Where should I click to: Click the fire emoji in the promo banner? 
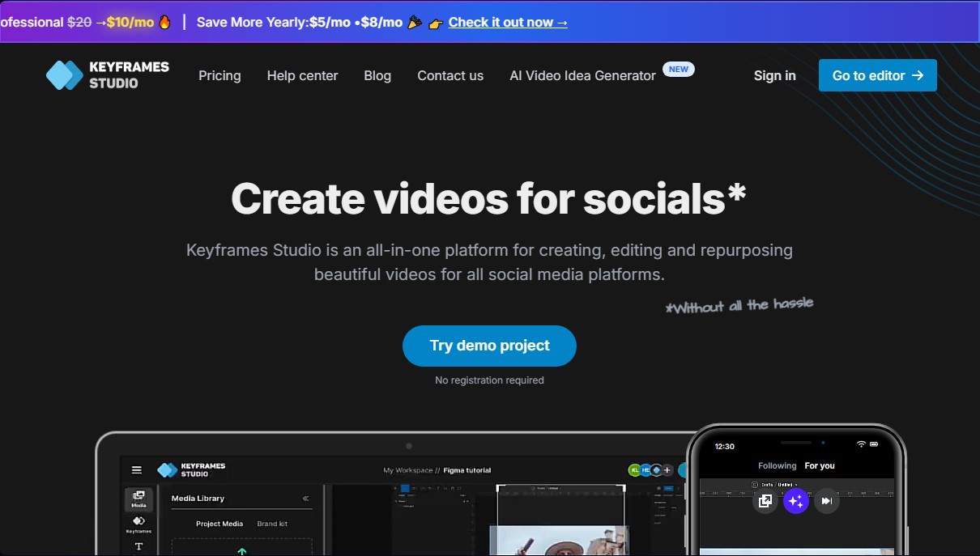click(164, 22)
